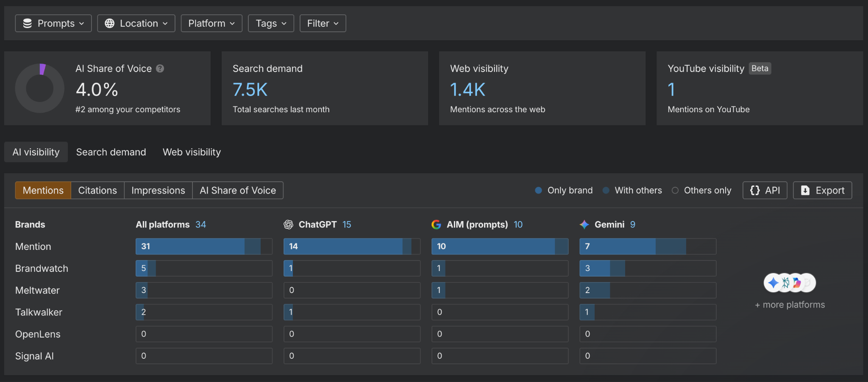The image size is (868, 382).
Task: Click the Google AIM logo icon
Action: (x=436, y=224)
